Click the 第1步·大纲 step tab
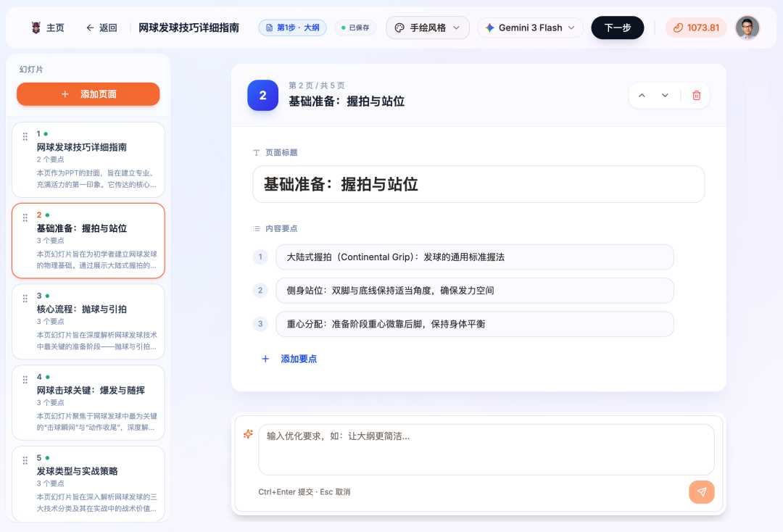783x532 pixels. 292,28
